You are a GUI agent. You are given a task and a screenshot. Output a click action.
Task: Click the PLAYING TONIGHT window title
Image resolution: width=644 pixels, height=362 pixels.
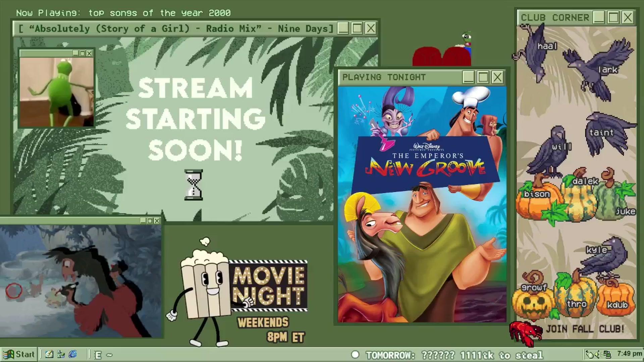tap(384, 77)
